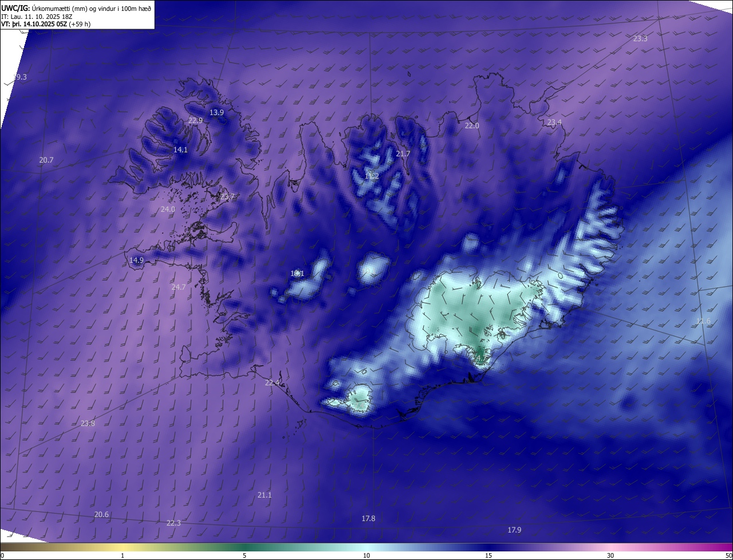Click the color scale tick labeled 5
The width and height of the screenshot is (733, 560).
click(x=245, y=555)
